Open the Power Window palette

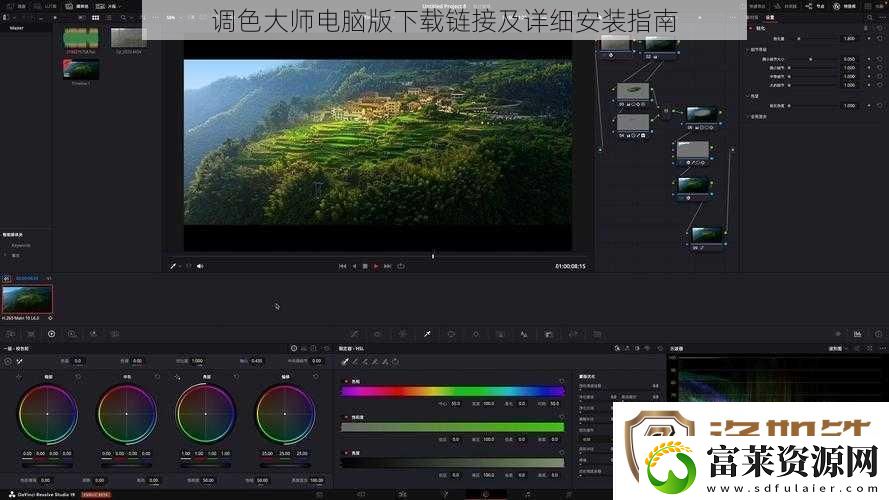[x=451, y=334]
